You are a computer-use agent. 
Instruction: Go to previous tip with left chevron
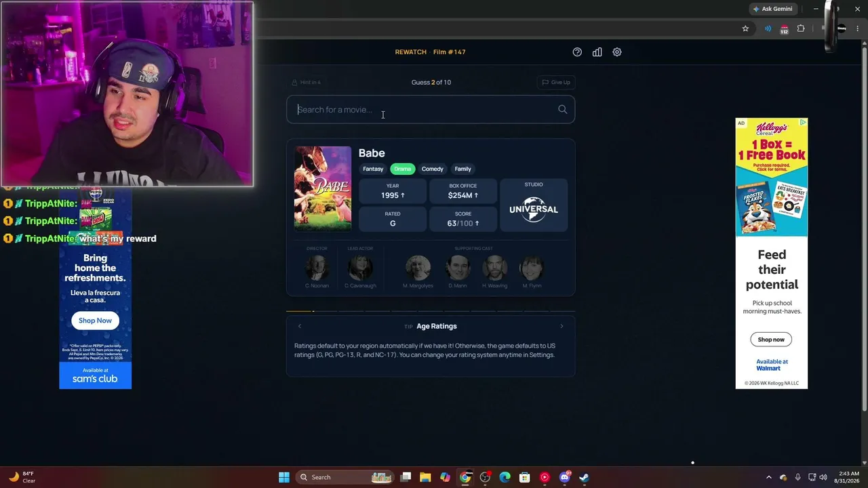tap(300, 326)
